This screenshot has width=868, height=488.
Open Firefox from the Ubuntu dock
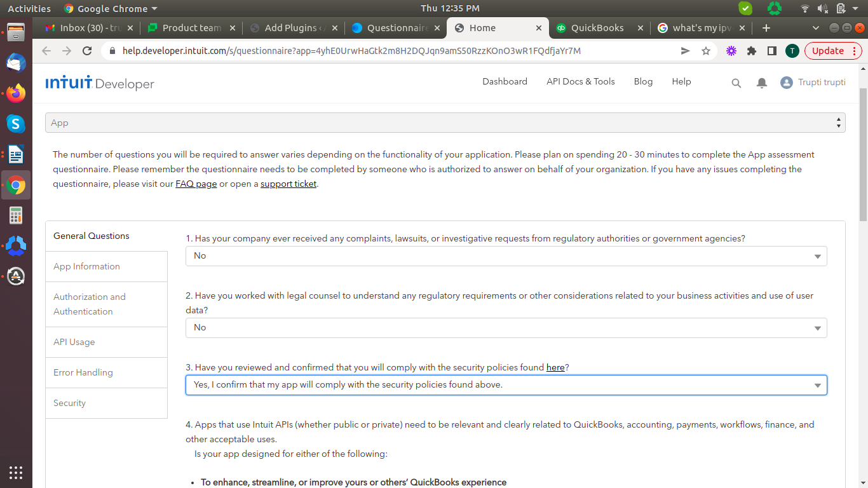16,93
